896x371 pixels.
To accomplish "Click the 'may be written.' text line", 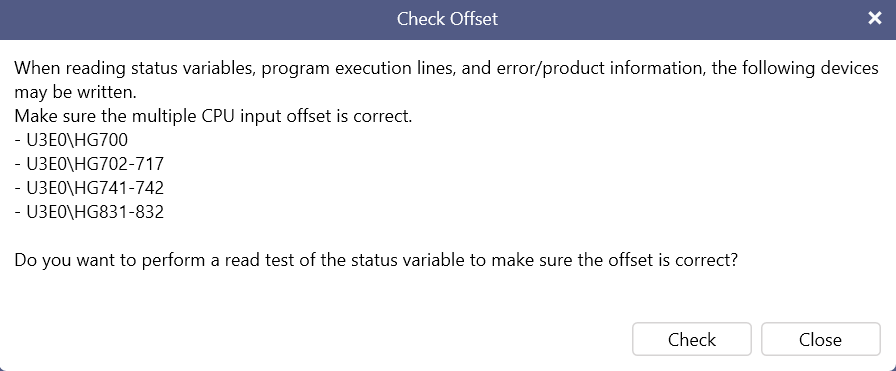I will 75,93.
